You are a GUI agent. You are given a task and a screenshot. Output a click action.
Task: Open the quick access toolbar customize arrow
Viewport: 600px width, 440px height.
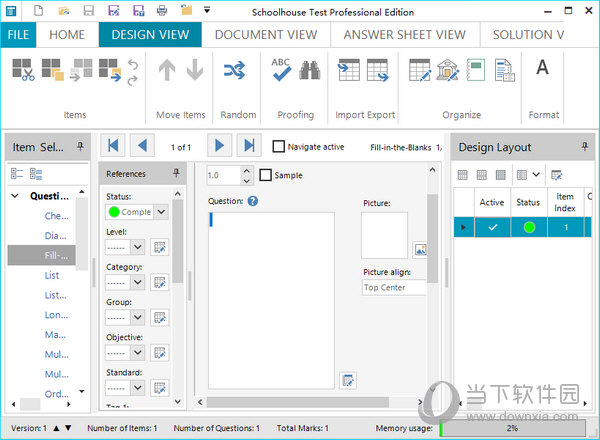(207, 10)
